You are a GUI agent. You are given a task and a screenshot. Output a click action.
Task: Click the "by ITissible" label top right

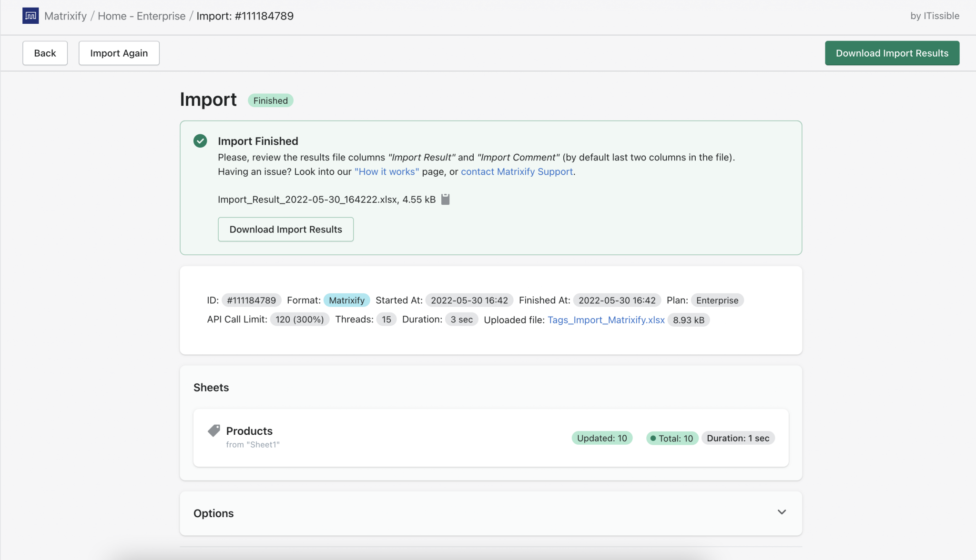click(934, 16)
